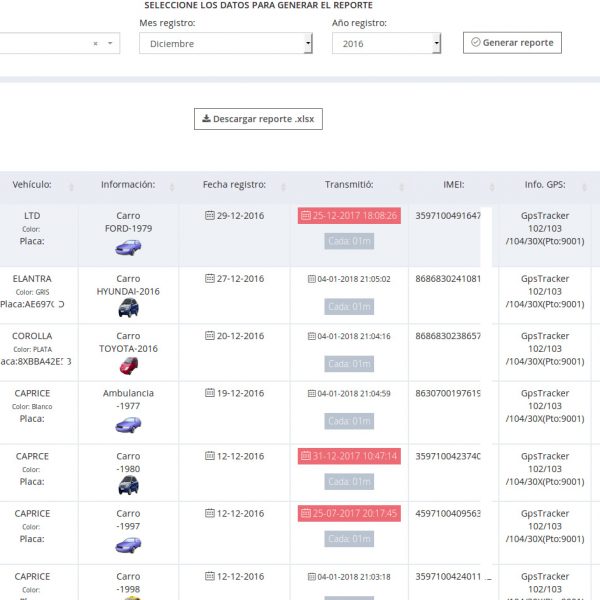This screenshot has height=600, width=600.
Task: Clear the leftmost selection with the x
Action: coord(96,44)
